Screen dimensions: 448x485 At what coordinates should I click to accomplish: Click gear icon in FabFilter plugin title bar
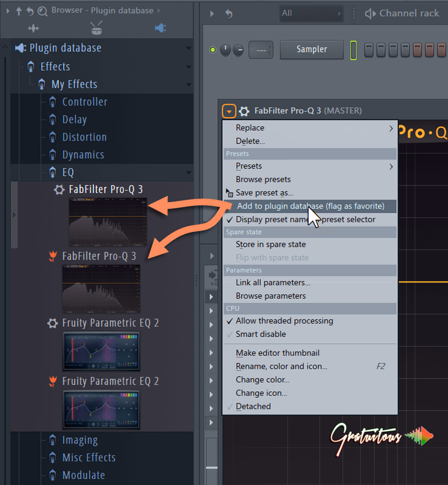click(x=244, y=111)
